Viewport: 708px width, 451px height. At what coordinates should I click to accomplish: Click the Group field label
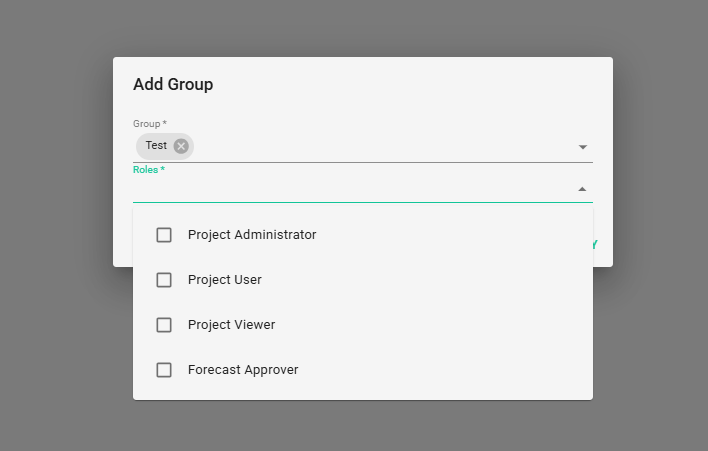click(x=149, y=124)
